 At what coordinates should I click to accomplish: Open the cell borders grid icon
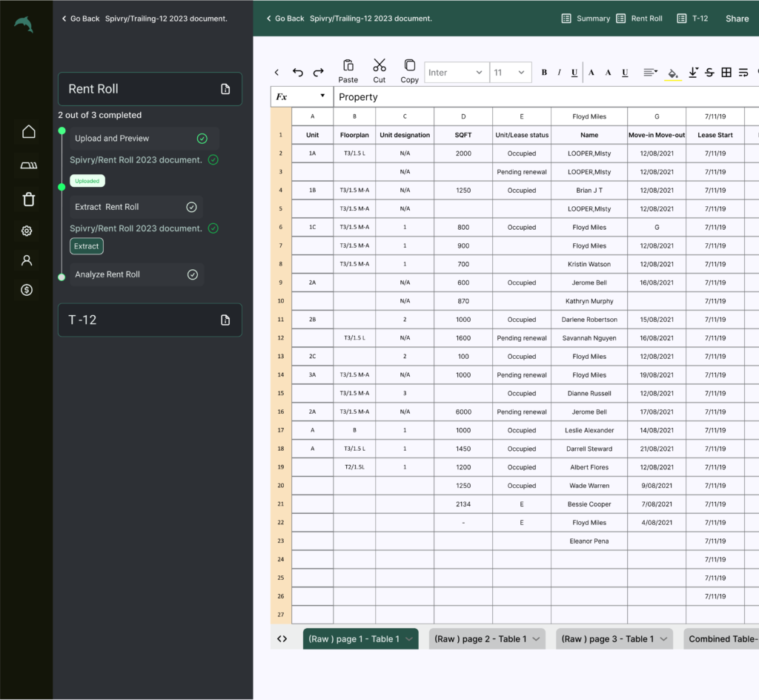[726, 73]
